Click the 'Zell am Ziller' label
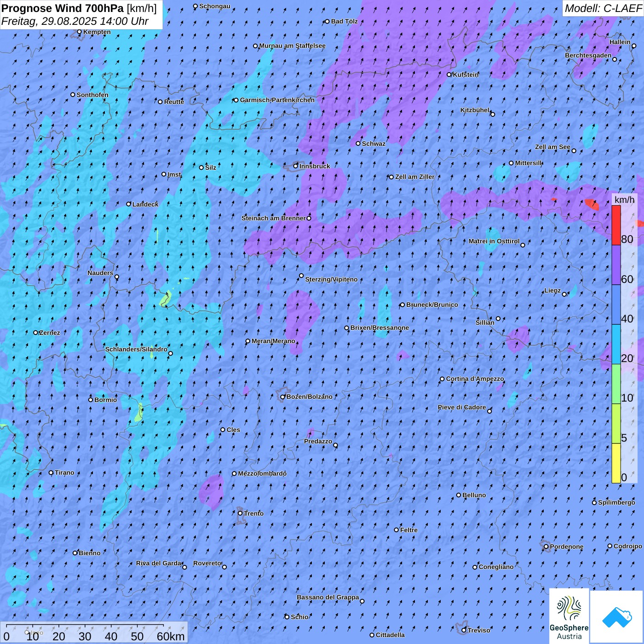The width and height of the screenshot is (644, 644). 414,177
